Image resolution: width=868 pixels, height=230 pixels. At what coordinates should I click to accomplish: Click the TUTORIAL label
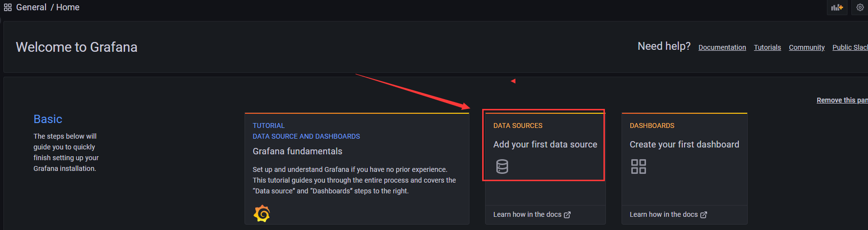[x=268, y=125]
